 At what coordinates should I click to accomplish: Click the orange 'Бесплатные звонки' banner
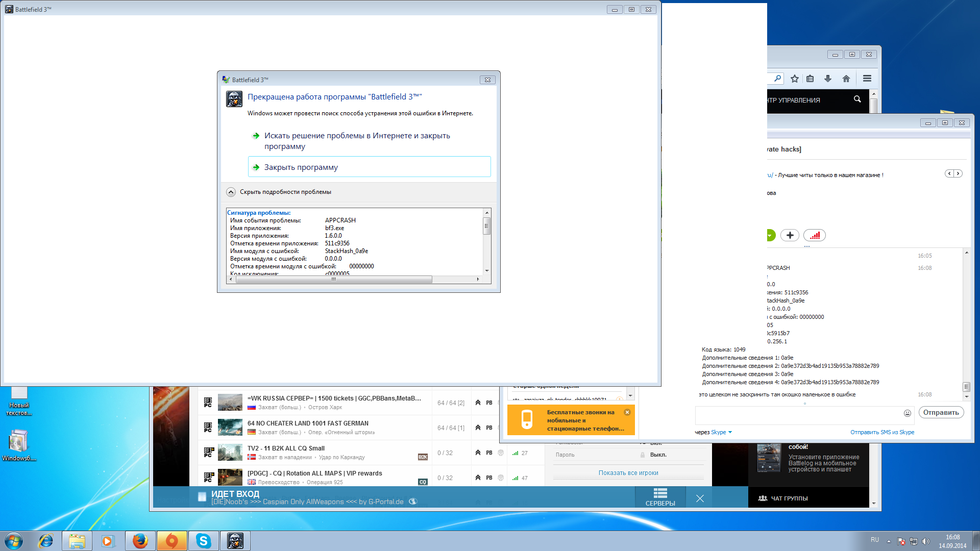571,420
